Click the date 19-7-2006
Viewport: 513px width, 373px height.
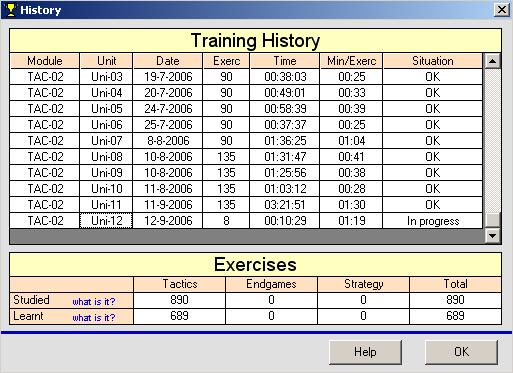click(168, 77)
